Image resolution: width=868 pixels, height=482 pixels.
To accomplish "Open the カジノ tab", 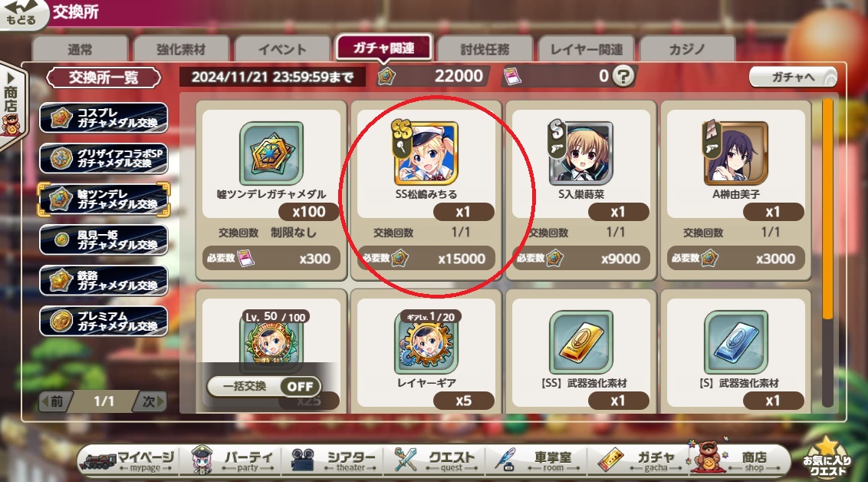I will tap(688, 49).
